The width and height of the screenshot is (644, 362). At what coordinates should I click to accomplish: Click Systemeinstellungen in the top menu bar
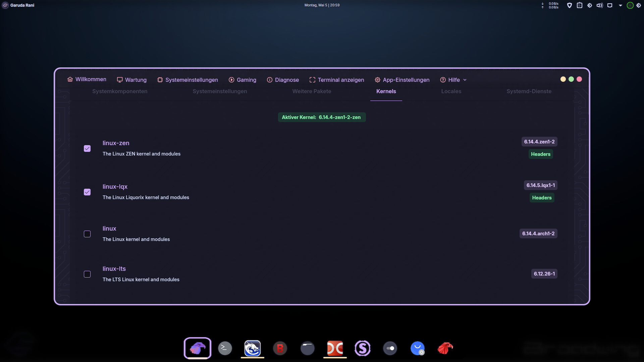coord(187,80)
